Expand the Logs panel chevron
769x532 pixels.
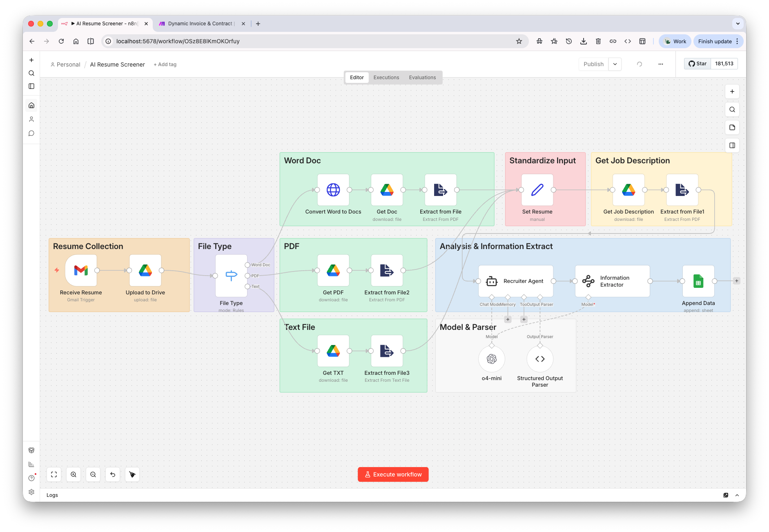point(737,495)
